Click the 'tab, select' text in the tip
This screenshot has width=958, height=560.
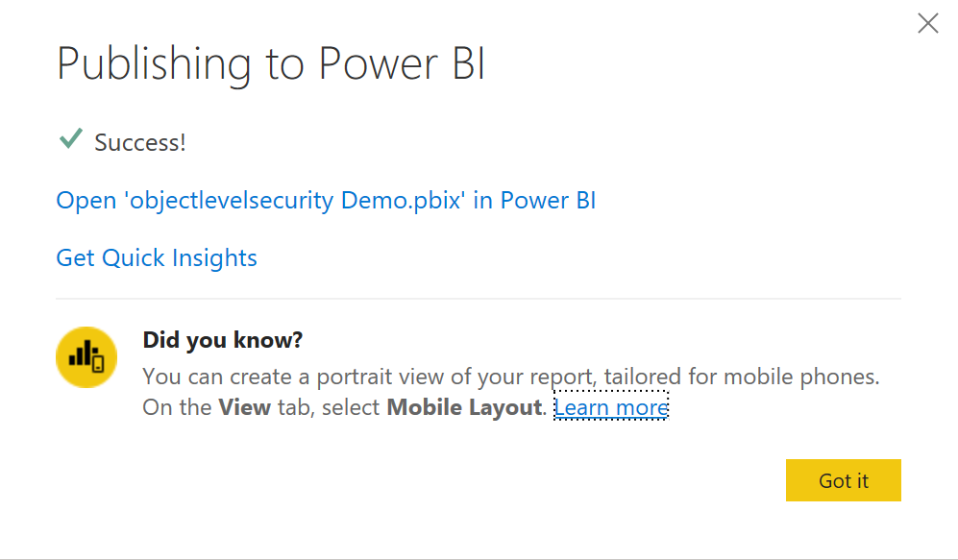327,407
